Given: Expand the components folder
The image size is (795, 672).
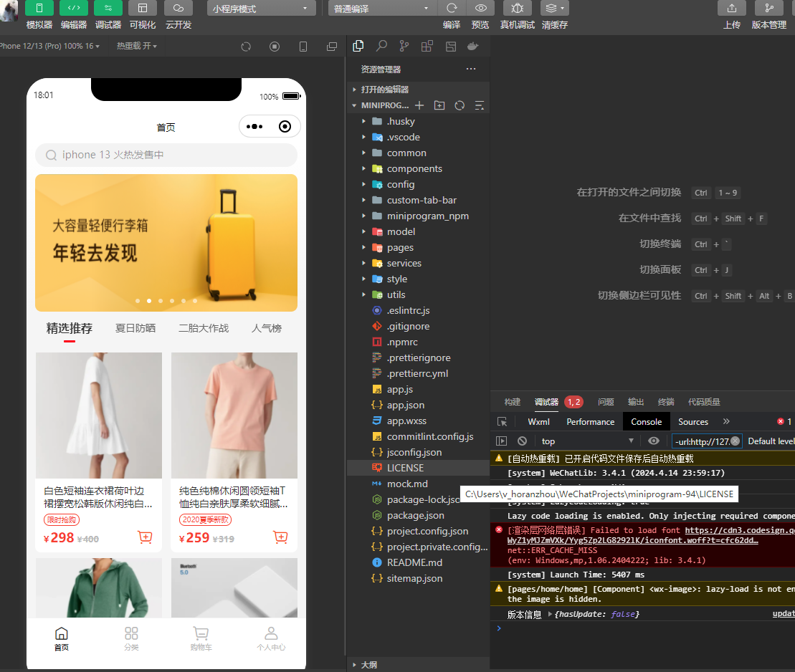Looking at the screenshot, I should (x=418, y=169).
